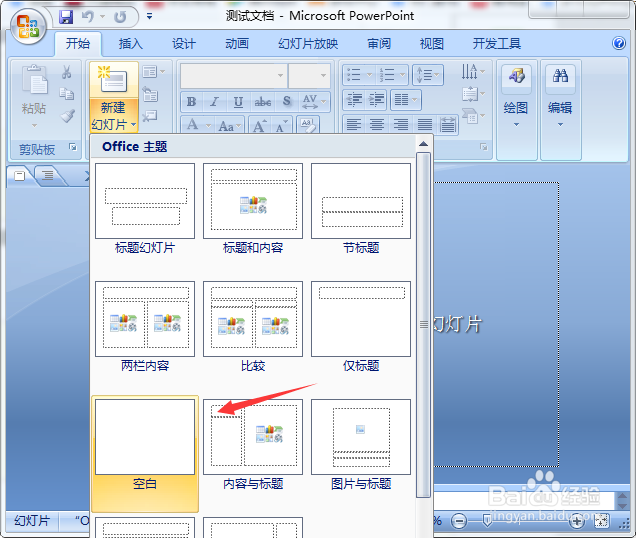636x538 pixels.
Task: Center the text
Action: 377,125
